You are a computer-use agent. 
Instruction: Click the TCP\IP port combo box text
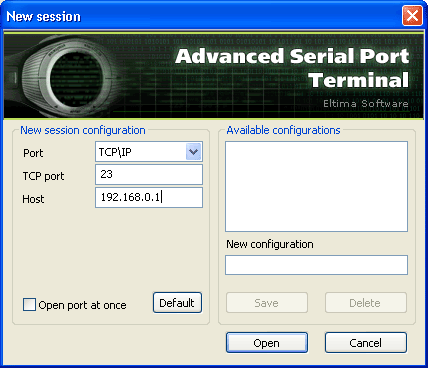(x=115, y=152)
